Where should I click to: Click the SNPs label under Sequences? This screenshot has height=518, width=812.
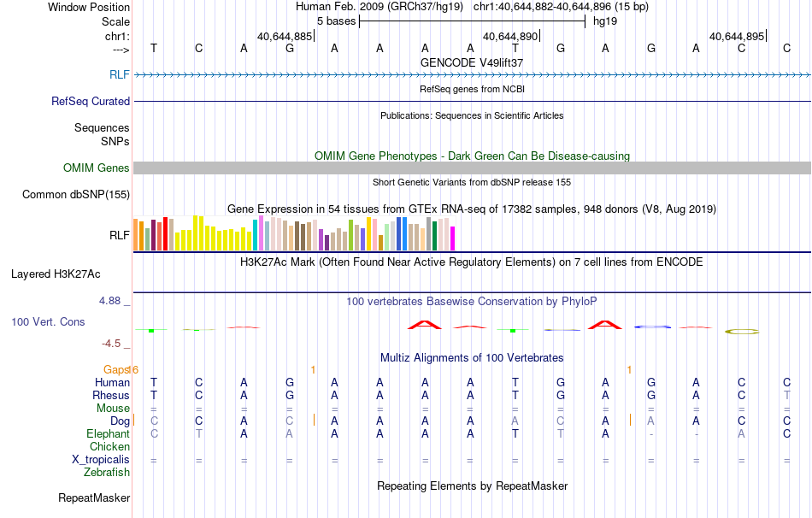point(115,141)
